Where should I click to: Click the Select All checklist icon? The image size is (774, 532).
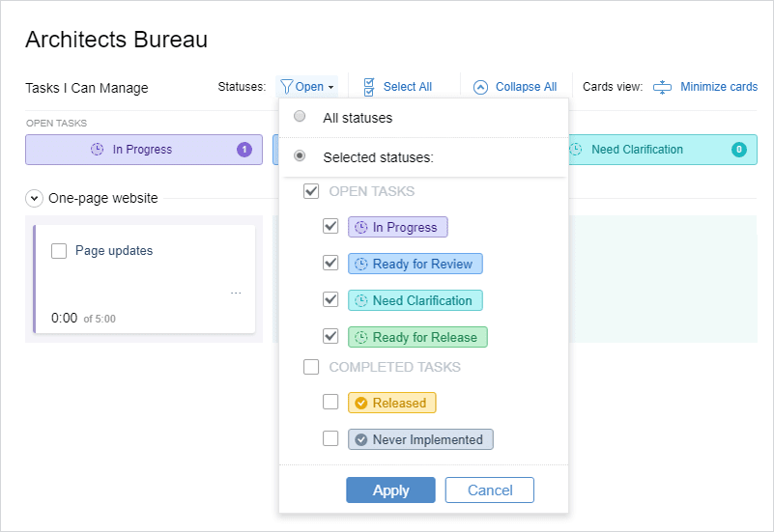point(369,87)
